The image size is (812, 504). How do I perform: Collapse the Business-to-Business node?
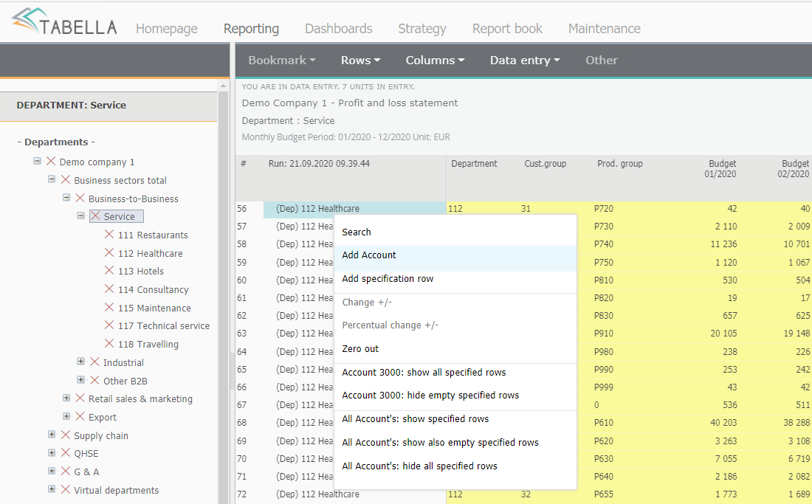click(66, 198)
